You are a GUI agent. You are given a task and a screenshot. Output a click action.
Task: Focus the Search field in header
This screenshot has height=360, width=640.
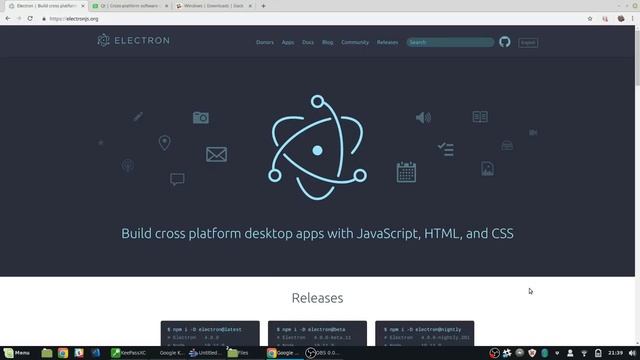(450, 42)
